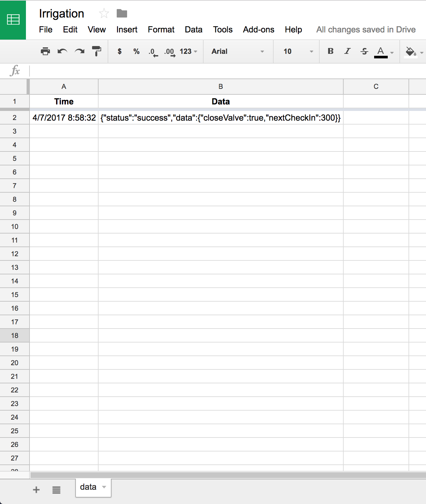The width and height of the screenshot is (426, 504).
Task: Select row 18 header
Action: pyautogui.click(x=15, y=336)
